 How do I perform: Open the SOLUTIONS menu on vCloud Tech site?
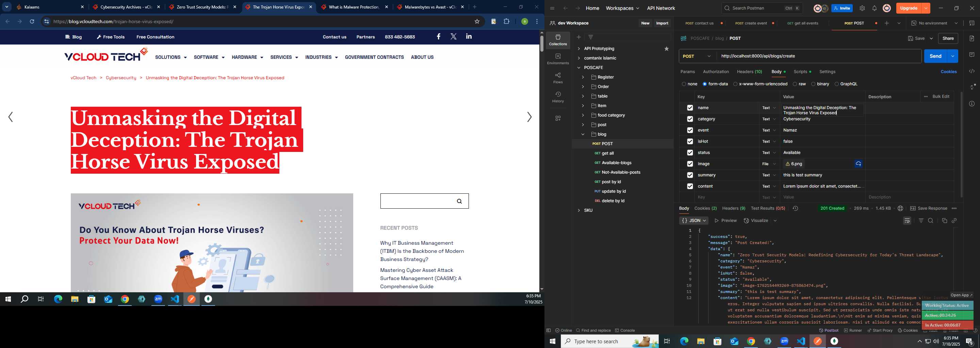coord(171,57)
